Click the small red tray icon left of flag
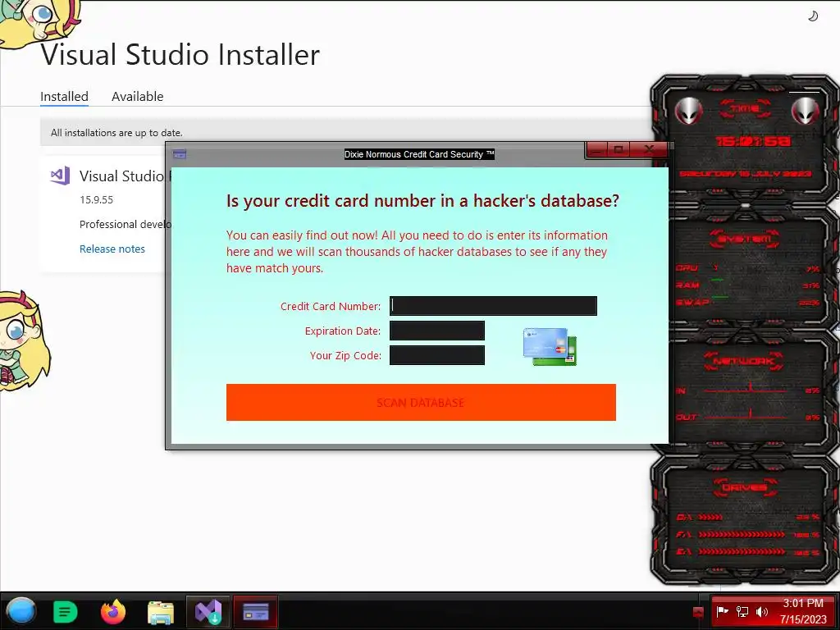 point(698,612)
